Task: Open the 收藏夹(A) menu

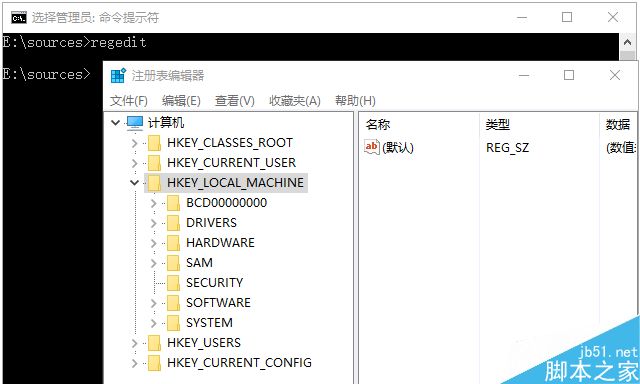Action: pyautogui.click(x=295, y=101)
